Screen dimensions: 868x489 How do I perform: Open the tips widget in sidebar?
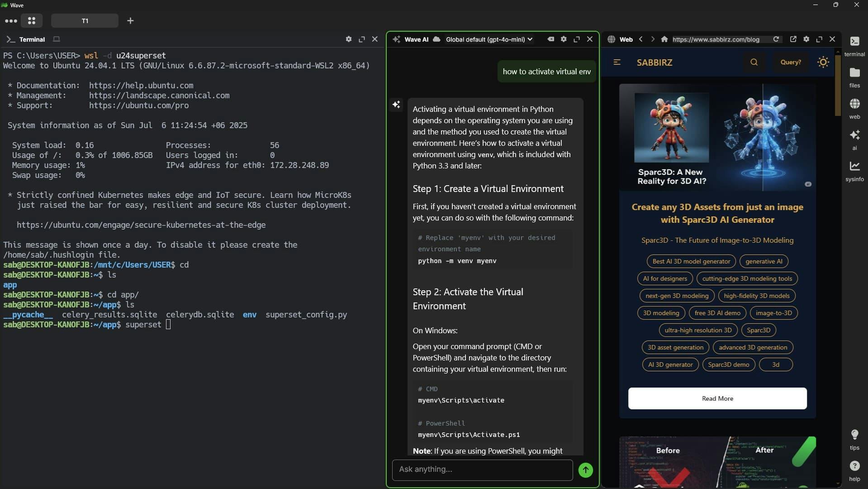tap(854, 439)
